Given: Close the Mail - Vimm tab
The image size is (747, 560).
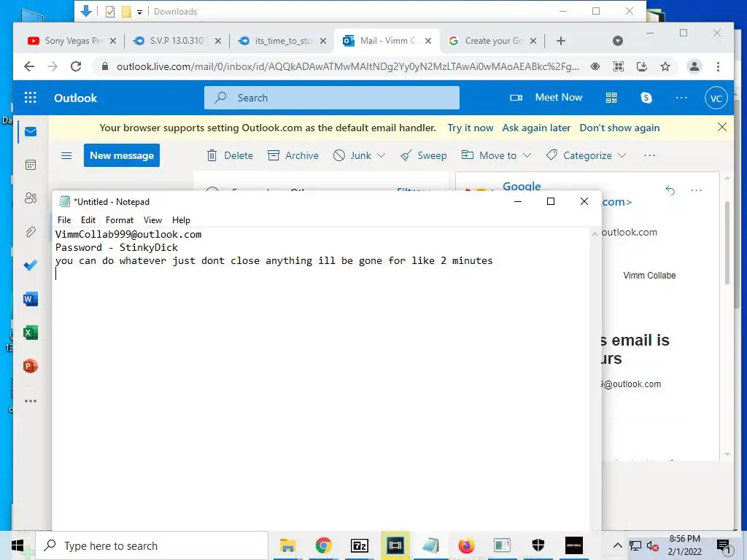Looking at the screenshot, I should (x=427, y=41).
